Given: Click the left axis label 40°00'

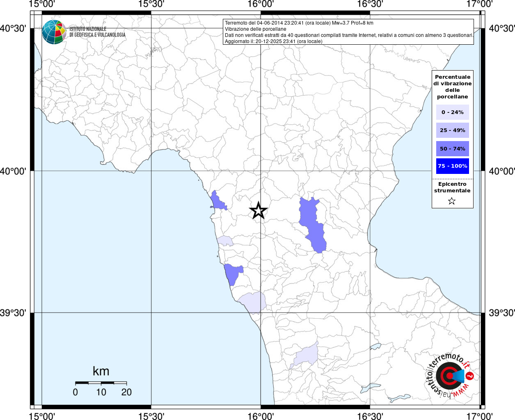Looking at the screenshot, I should pos(13,171).
